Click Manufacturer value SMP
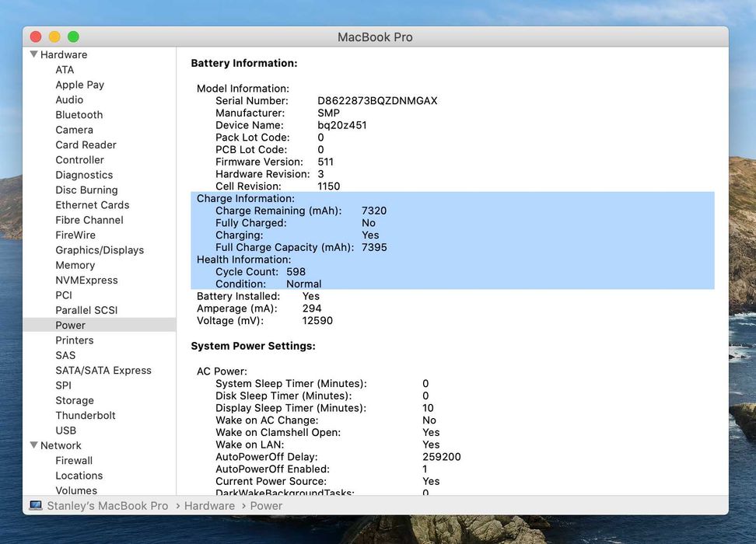This screenshot has width=756, height=544. coord(328,113)
